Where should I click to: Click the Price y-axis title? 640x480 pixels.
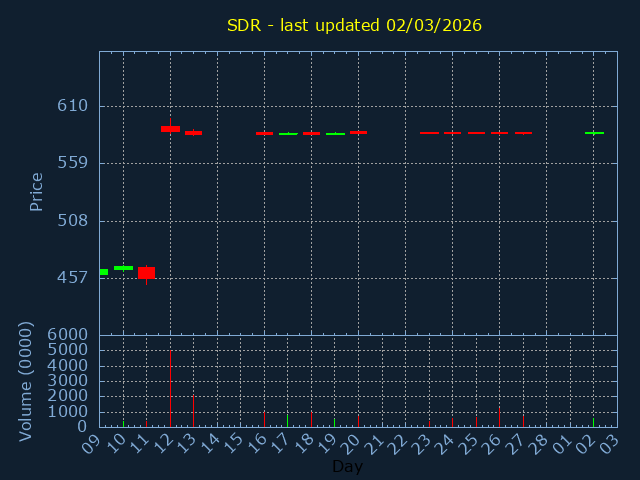click(x=37, y=191)
